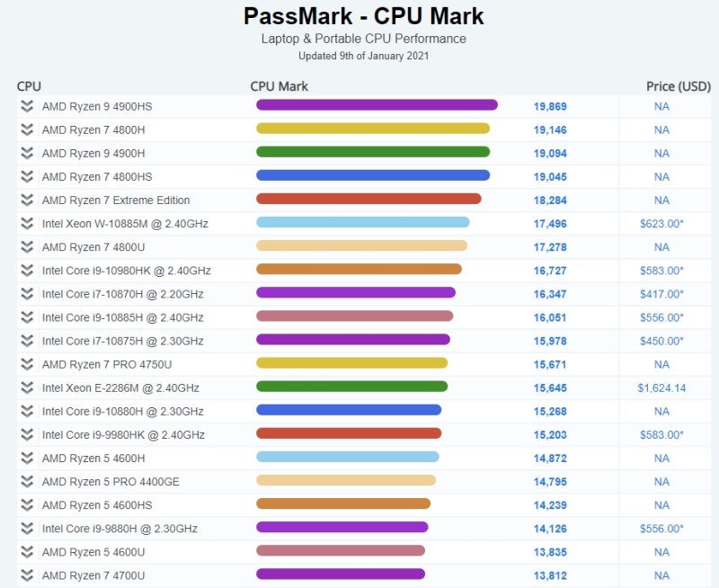
Task: Click the price of Intel Core i9-9980HK
Action: pyautogui.click(x=661, y=435)
